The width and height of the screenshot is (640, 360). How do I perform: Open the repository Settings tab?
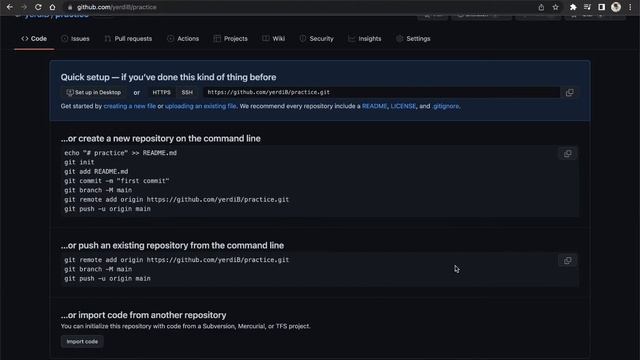point(413,39)
